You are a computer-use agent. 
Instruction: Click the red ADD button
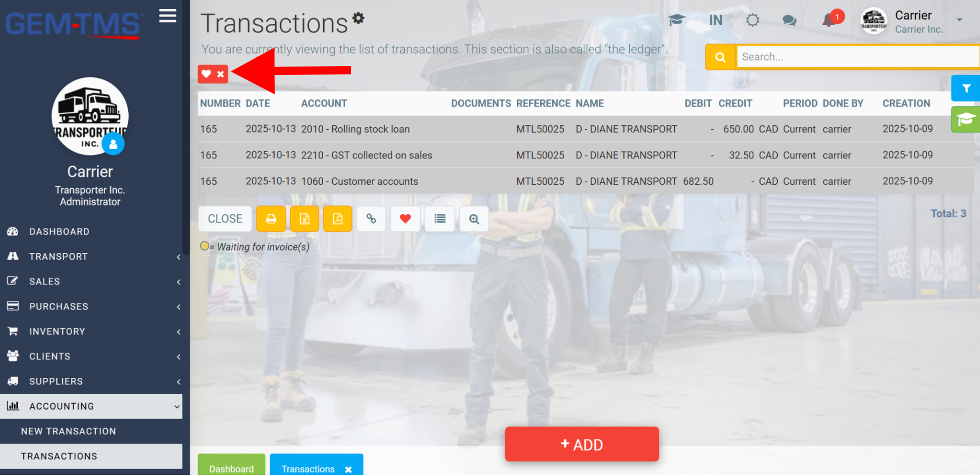click(582, 444)
